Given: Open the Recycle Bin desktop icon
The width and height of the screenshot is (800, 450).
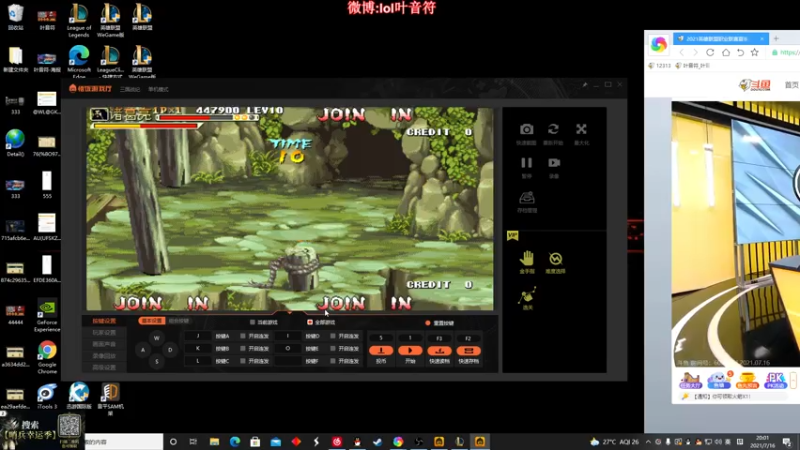Looking at the screenshot, I should tap(15, 17).
